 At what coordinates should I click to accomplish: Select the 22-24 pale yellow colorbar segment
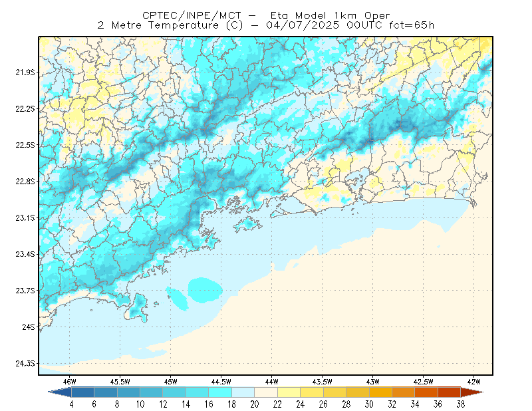coord(289,392)
